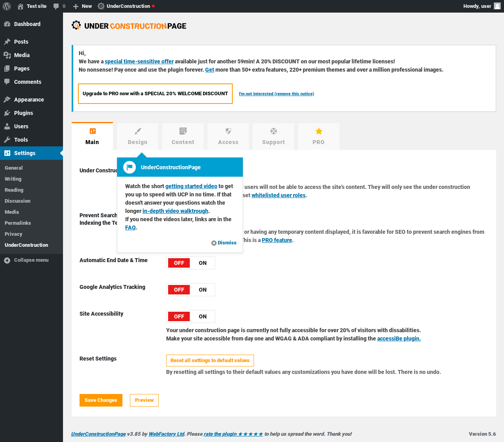This screenshot has width=504, height=442.
Task: Switch to the Support tab
Action: 273,137
